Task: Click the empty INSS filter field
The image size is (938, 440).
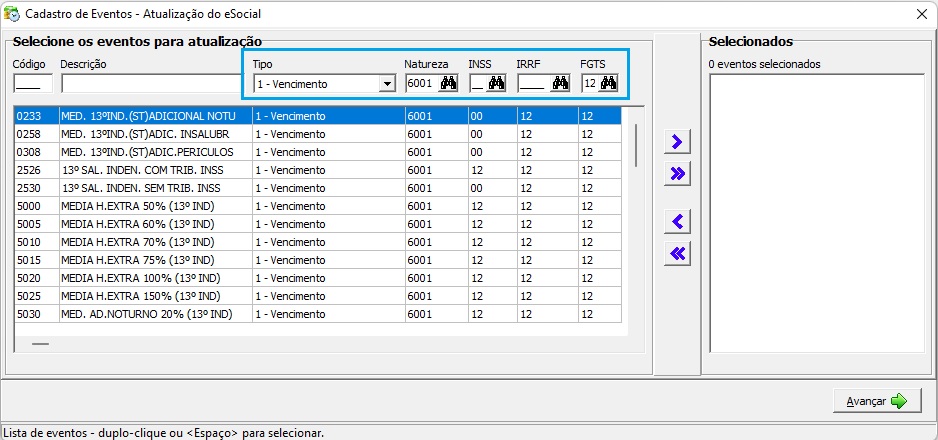Action: 477,84
